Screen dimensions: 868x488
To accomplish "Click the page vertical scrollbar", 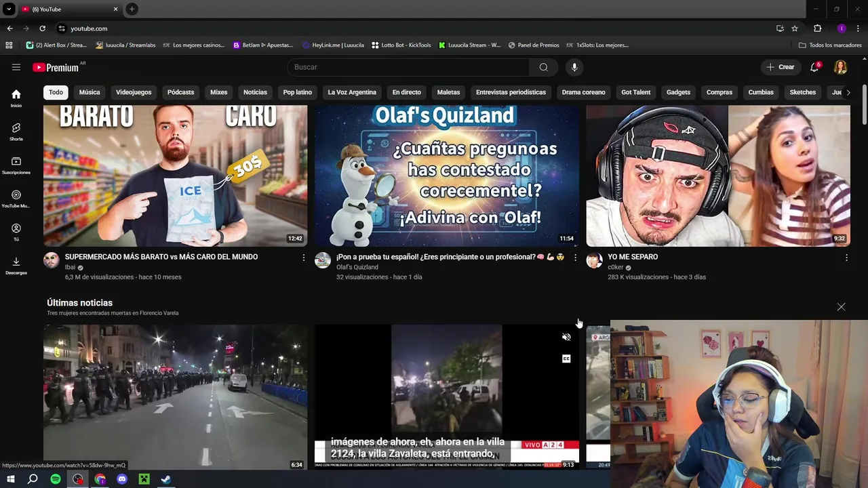I will click(865, 104).
